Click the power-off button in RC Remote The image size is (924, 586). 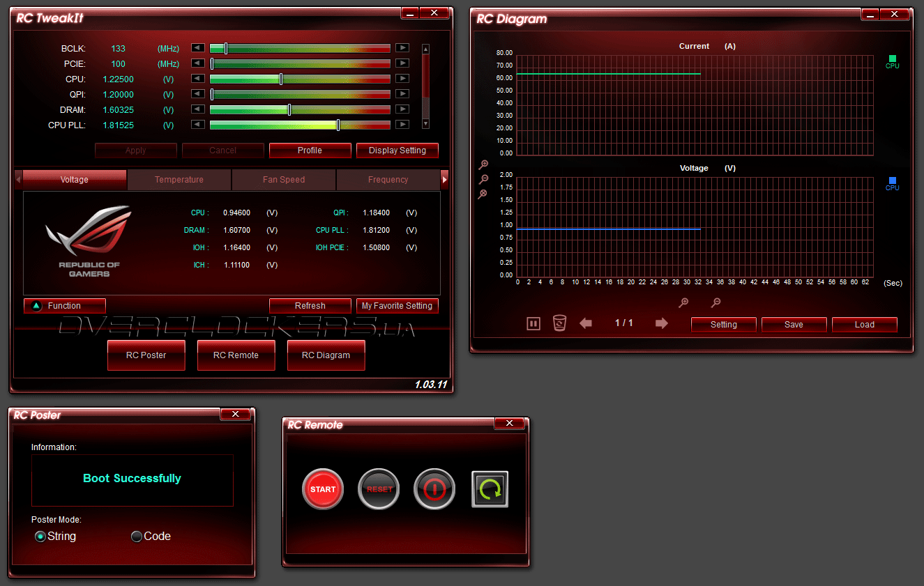[434, 489]
